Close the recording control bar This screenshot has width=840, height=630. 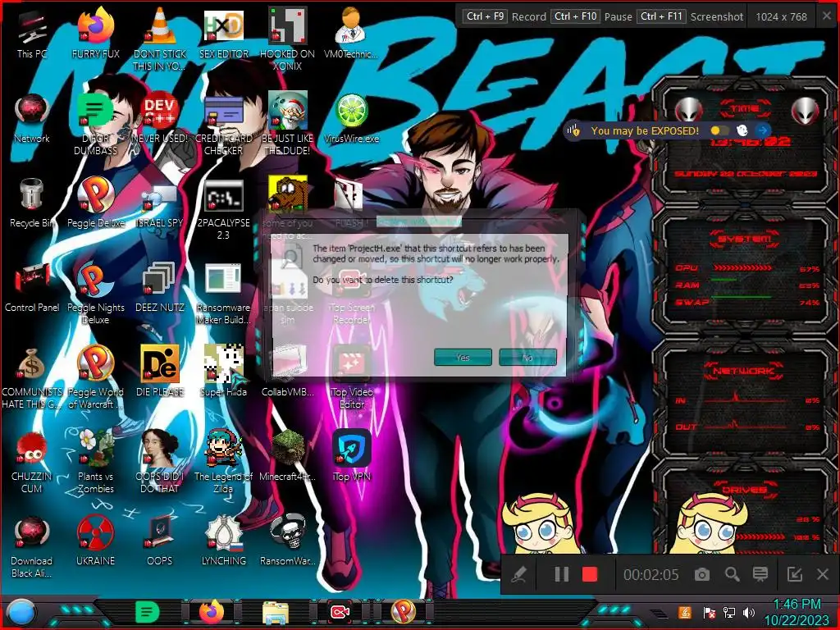[x=823, y=575]
